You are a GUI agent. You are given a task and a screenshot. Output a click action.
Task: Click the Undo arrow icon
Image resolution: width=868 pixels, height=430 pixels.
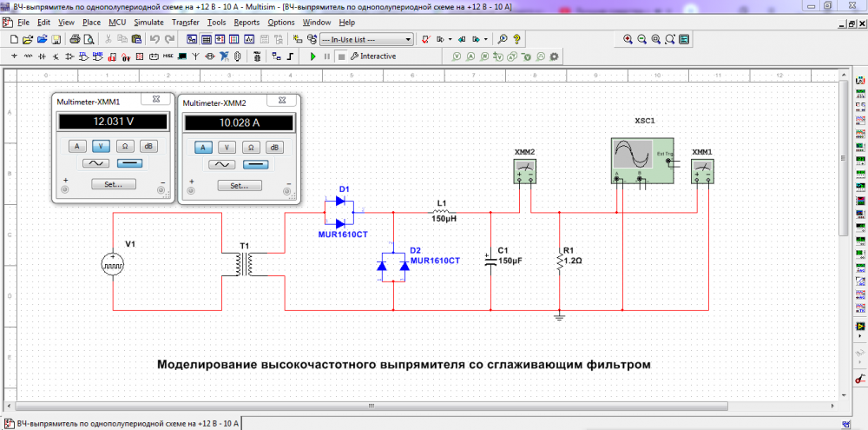pos(155,39)
